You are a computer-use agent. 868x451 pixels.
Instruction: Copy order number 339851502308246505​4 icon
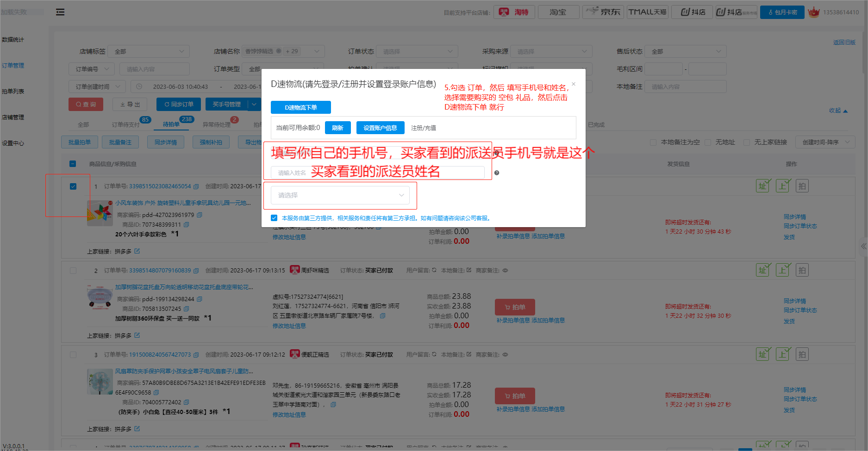pos(196,186)
